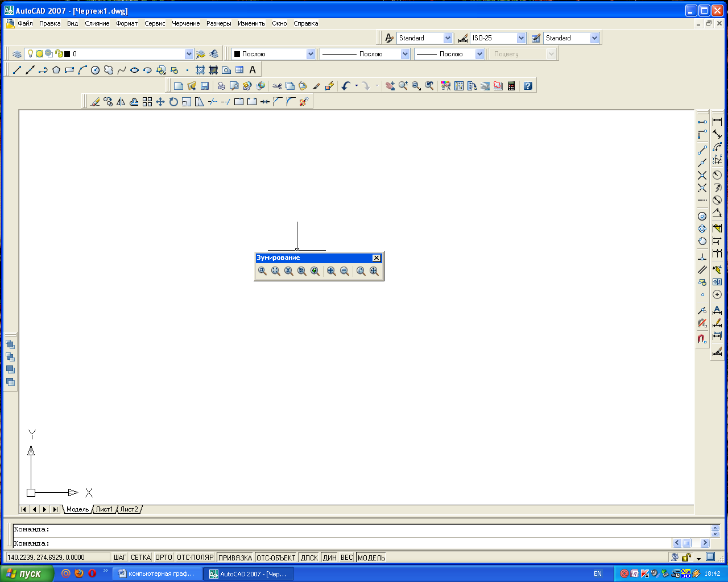Activate the Pan realtime hand icon

pyautogui.click(x=390, y=86)
